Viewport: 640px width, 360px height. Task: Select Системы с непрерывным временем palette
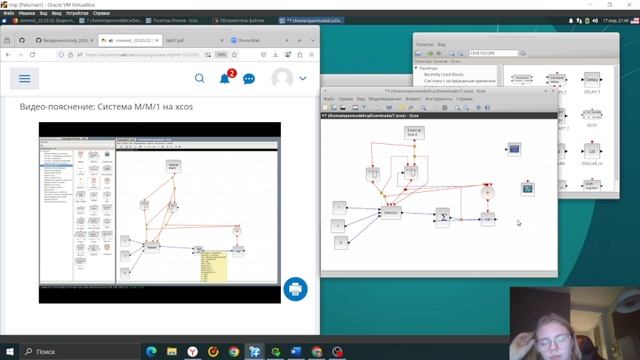(x=460, y=81)
